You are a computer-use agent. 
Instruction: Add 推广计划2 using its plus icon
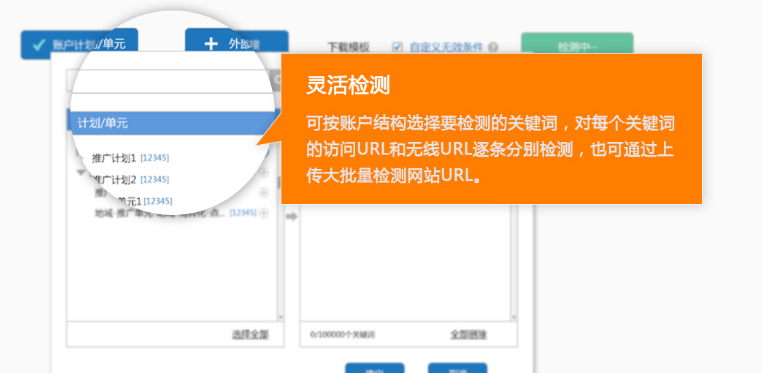point(264,172)
